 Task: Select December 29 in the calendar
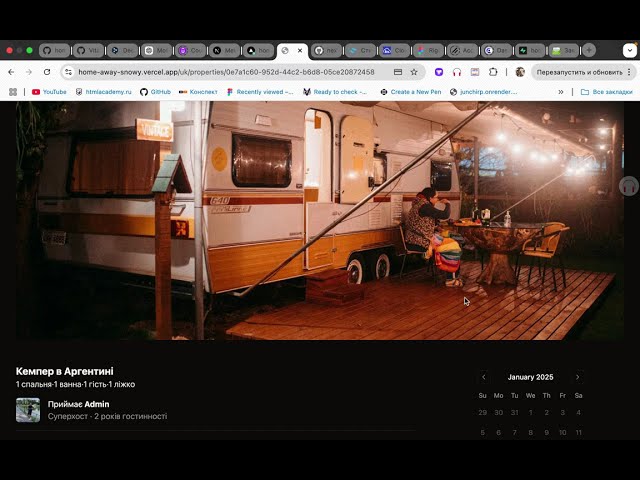pyautogui.click(x=482, y=413)
